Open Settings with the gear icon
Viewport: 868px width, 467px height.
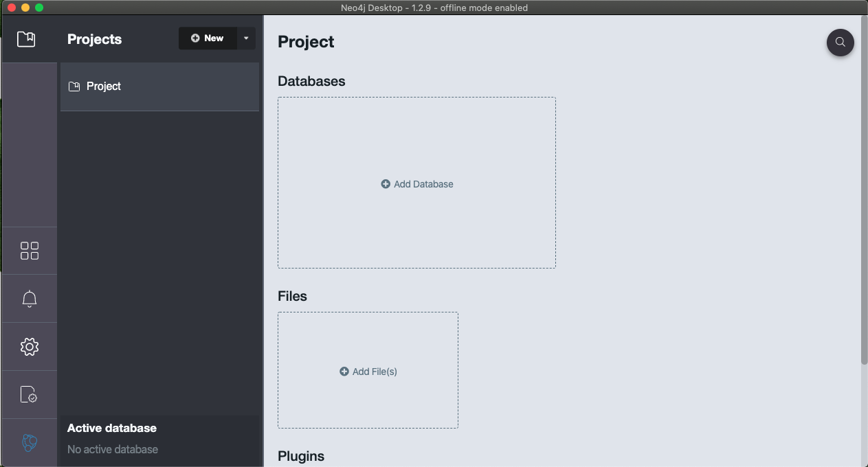click(x=30, y=347)
